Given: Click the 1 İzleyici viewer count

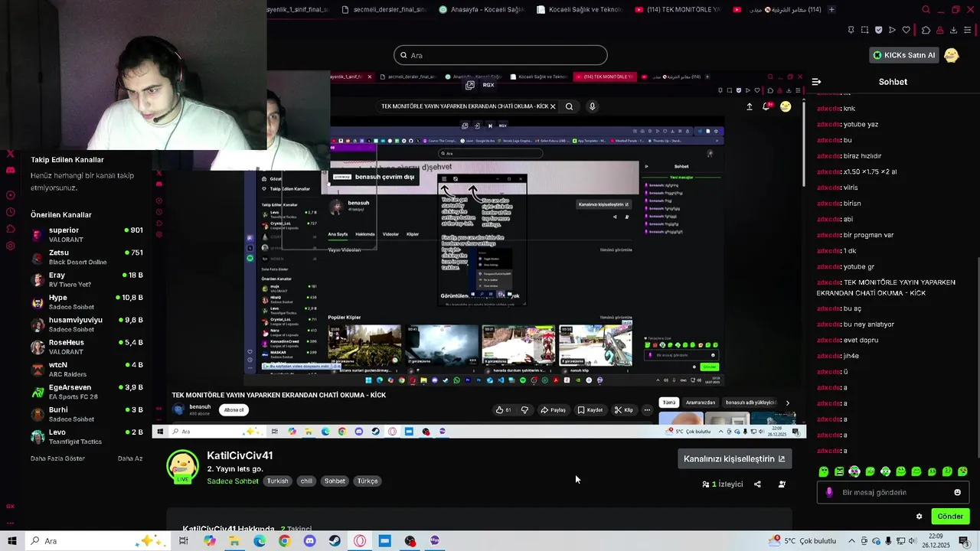Looking at the screenshot, I should pyautogui.click(x=723, y=484).
